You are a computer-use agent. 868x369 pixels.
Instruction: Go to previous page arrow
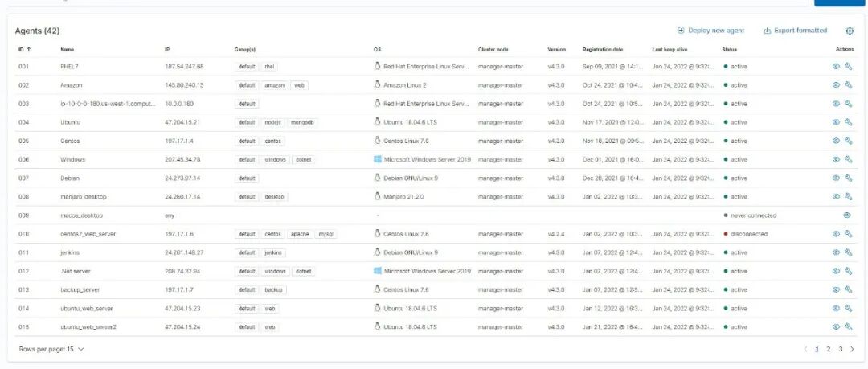pos(805,349)
